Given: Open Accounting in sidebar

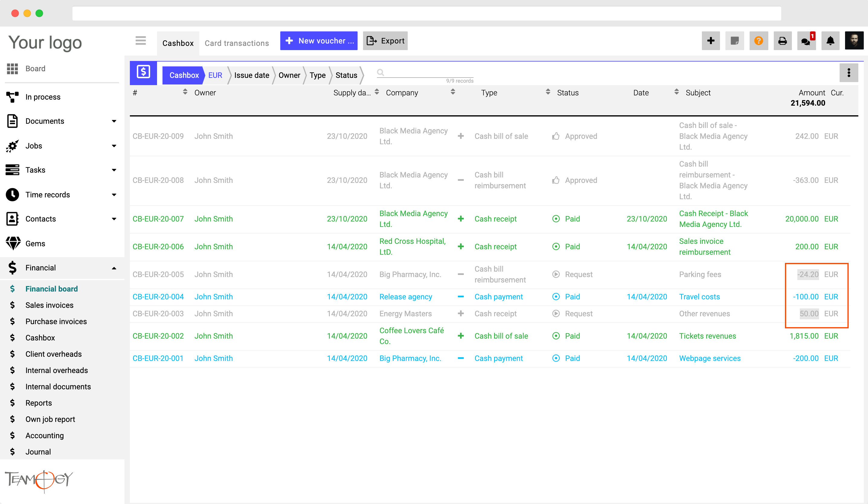Looking at the screenshot, I should click(44, 436).
